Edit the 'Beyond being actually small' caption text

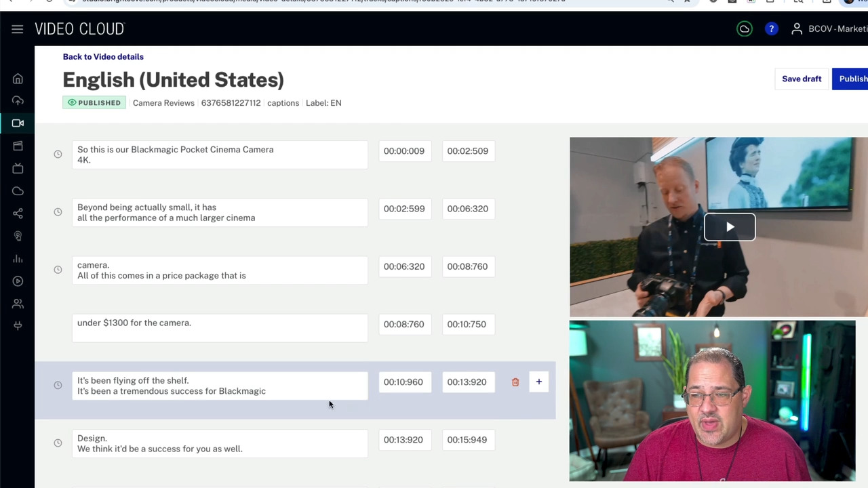click(220, 213)
